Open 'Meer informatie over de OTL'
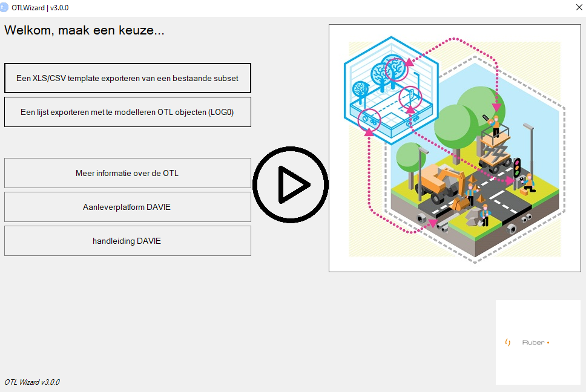Viewport: 586px width, 392px height. (127, 173)
